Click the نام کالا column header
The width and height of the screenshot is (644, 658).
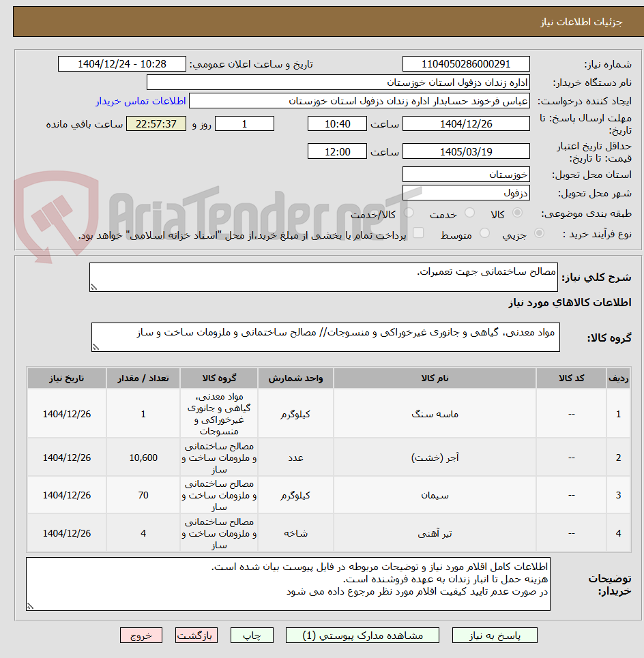tap(435, 378)
